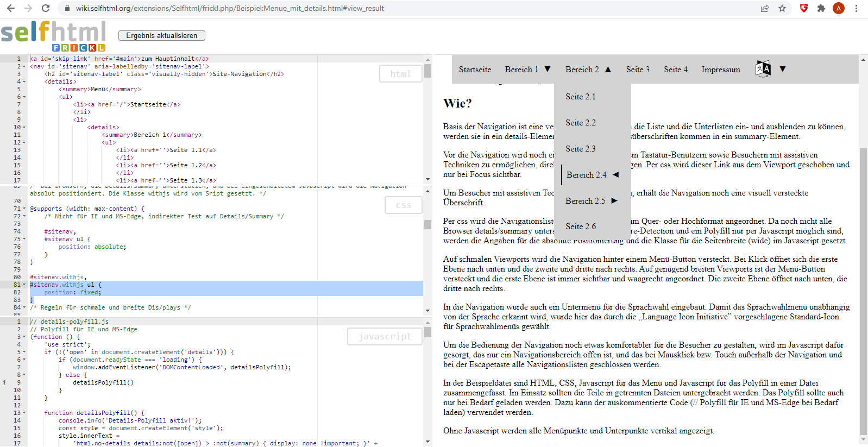Select Seite 2.2 from submenu
Viewport: 868px width, 447px height.
point(581,123)
